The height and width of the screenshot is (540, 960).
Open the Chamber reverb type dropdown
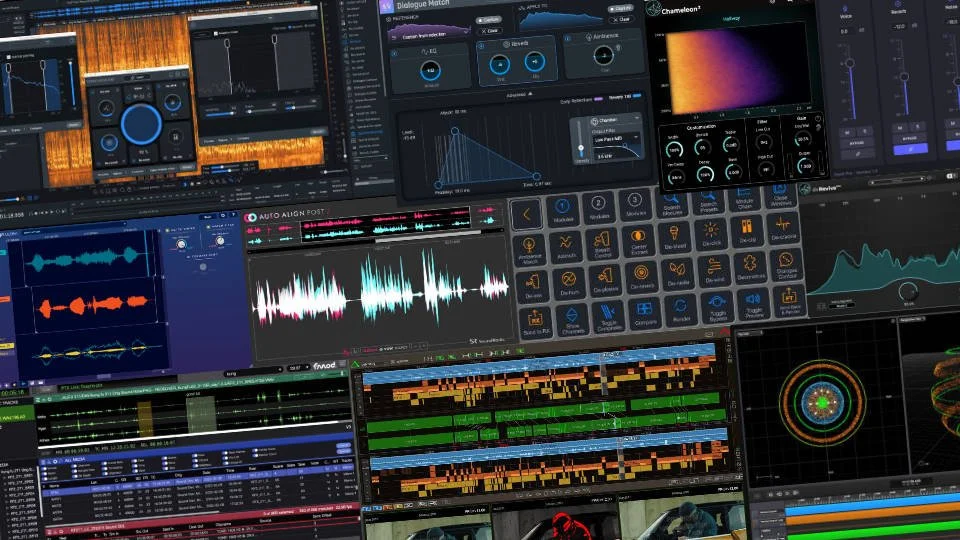point(614,120)
